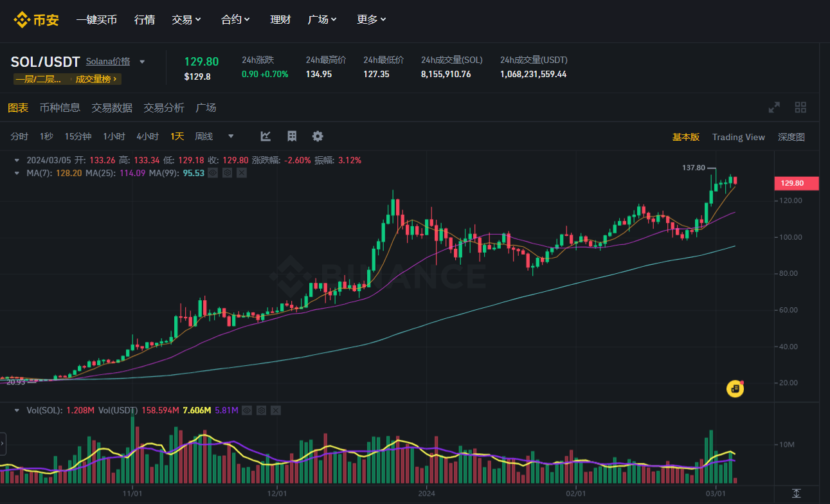Expand the SOL/USDT pair selector arrow
The width and height of the screenshot is (830, 504).
[142, 62]
